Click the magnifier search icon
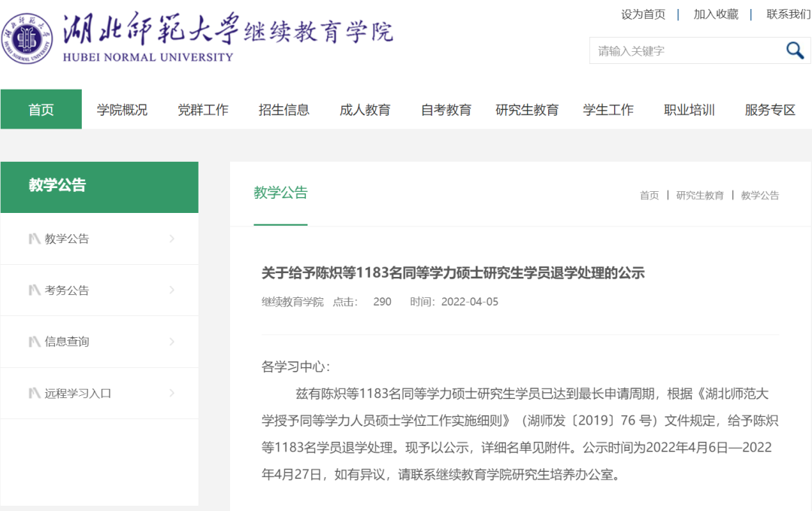This screenshot has width=812, height=511. click(795, 50)
